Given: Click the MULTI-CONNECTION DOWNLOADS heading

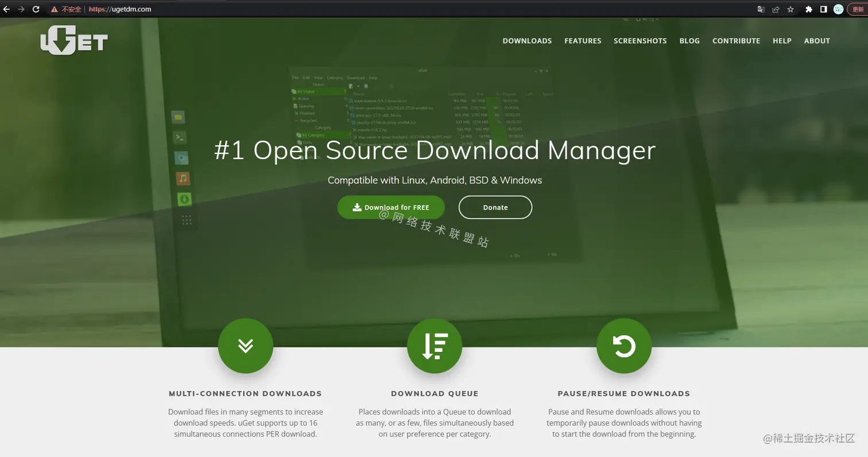Looking at the screenshot, I should (245, 394).
